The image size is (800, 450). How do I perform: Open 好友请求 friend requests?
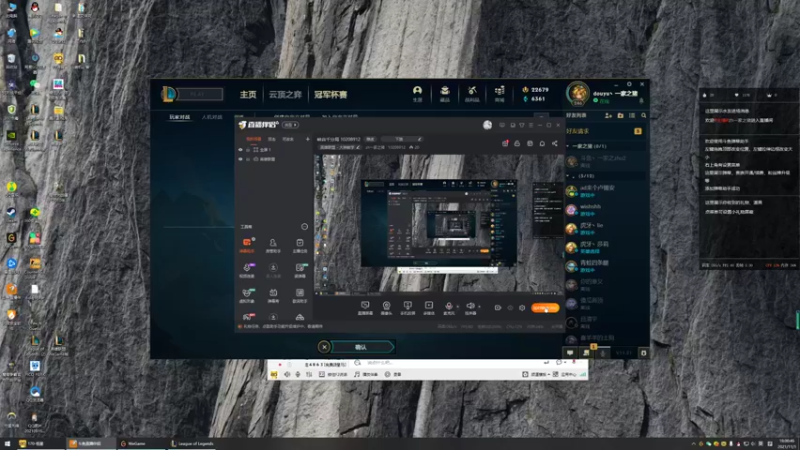(x=605, y=131)
